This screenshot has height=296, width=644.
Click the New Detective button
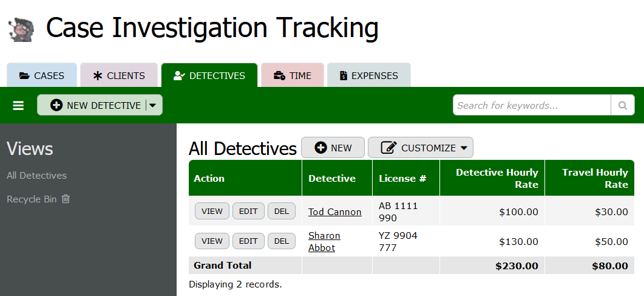click(96, 105)
